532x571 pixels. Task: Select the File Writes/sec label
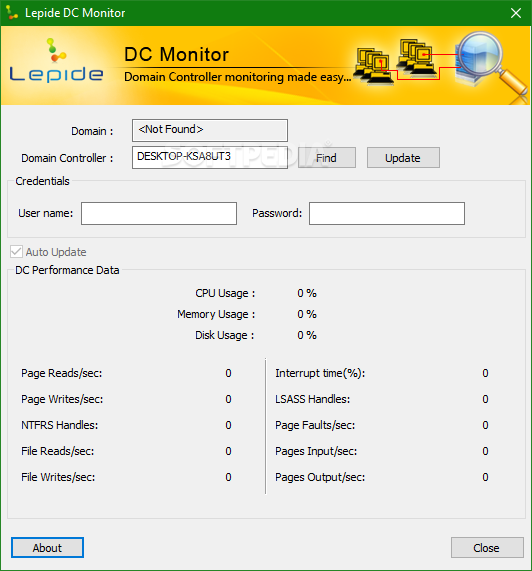[x=58, y=477]
